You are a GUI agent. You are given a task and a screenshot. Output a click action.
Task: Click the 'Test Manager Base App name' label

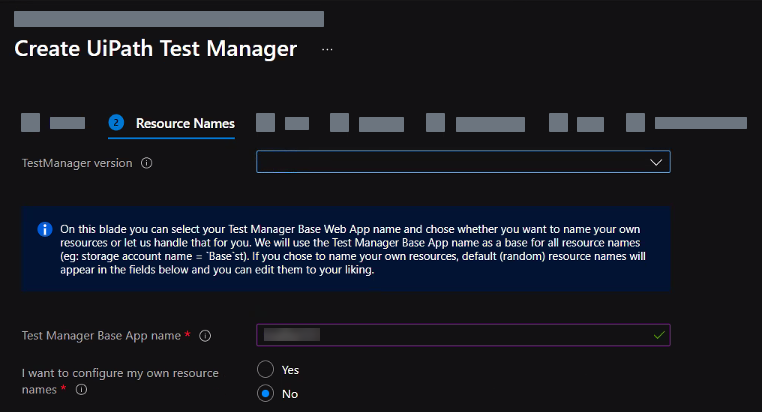(101, 336)
